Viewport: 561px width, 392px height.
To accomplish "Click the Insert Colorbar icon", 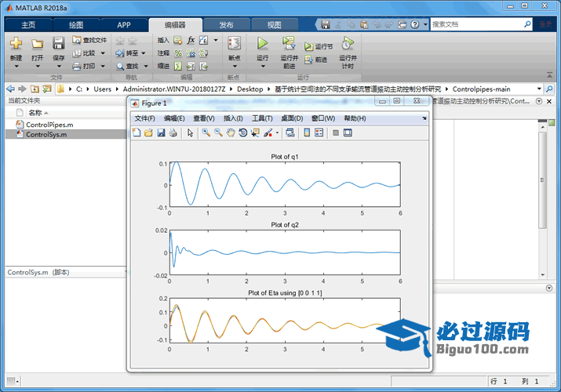I will pyautogui.click(x=307, y=133).
